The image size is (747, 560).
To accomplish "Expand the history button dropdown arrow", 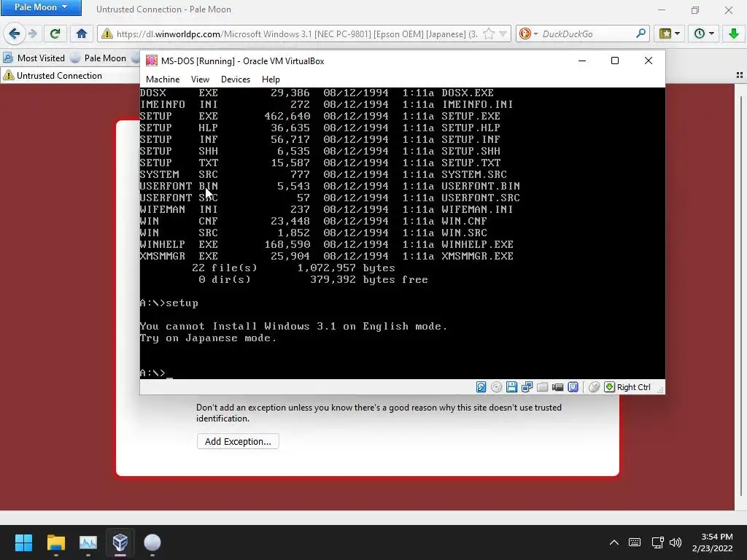I will tap(711, 34).
